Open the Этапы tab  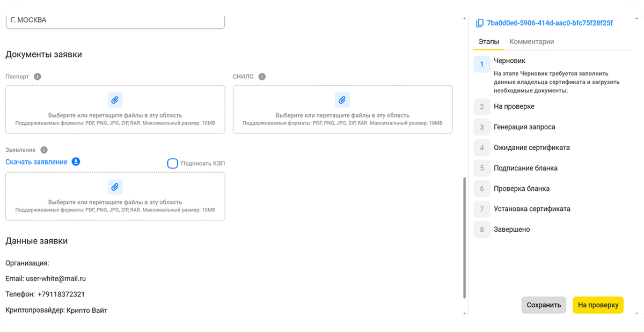[488, 41]
